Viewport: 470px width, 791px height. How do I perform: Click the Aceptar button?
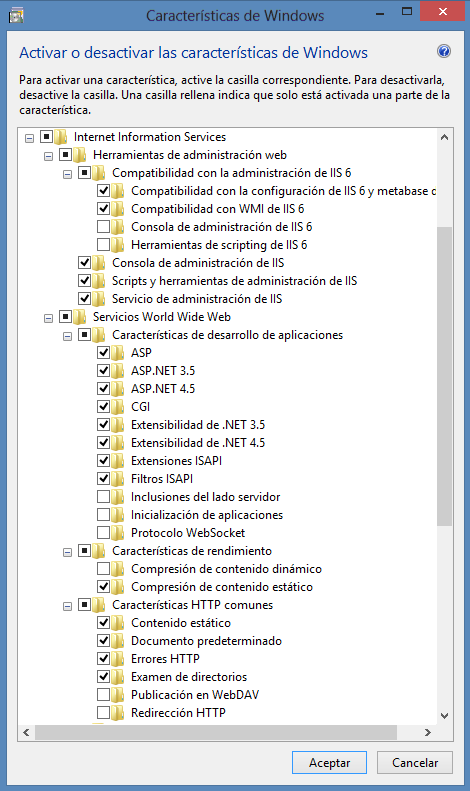point(329,762)
